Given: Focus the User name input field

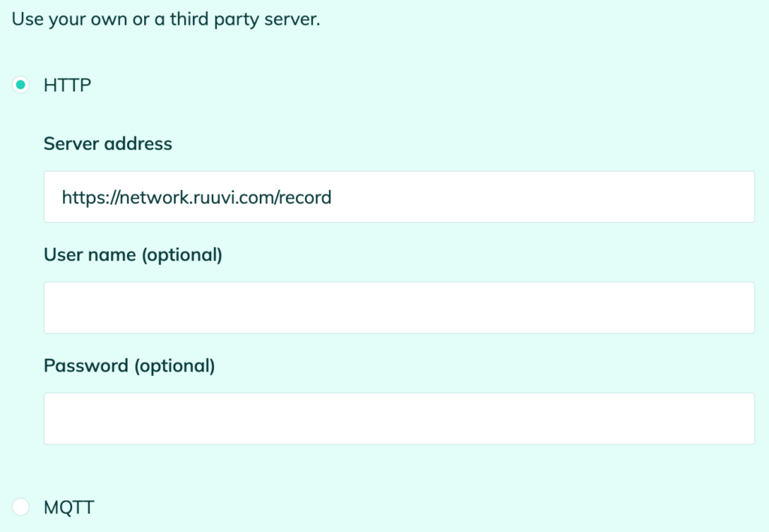Looking at the screenshot, I should (x=400, y=308).
